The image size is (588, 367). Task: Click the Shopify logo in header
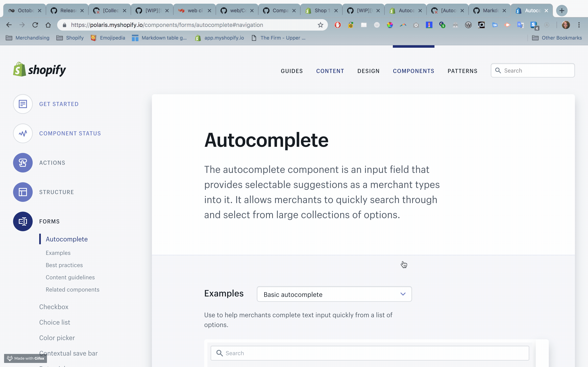(39, 70)
